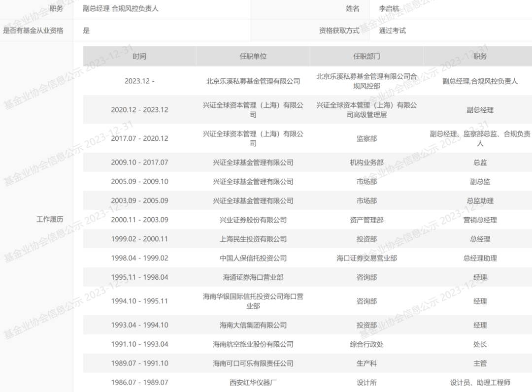Viewport: 532px width, 392px height.
Task: Click the 设计员、助理工程师 position cell
Action: pyautogui.click(x=480, y=383)
